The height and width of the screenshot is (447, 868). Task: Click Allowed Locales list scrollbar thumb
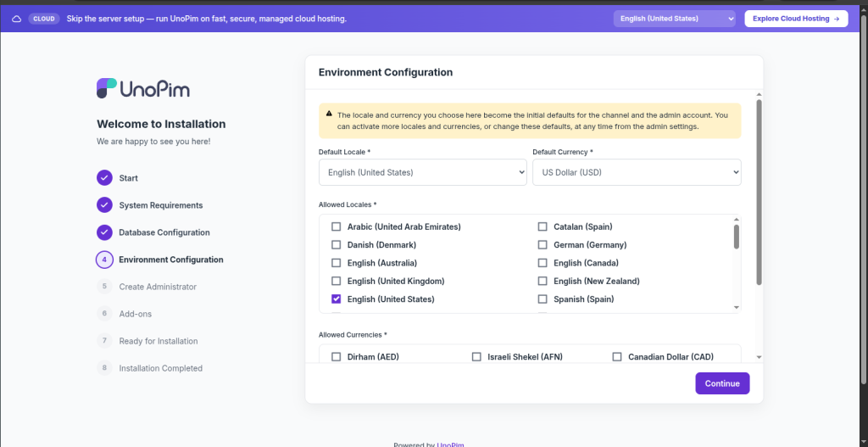pos(737,237)
